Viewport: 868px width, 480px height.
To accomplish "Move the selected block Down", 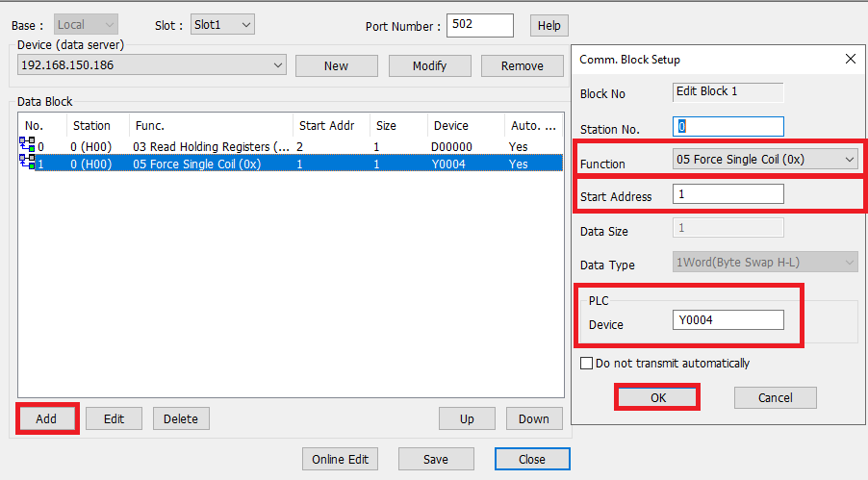I will [534, 418].
